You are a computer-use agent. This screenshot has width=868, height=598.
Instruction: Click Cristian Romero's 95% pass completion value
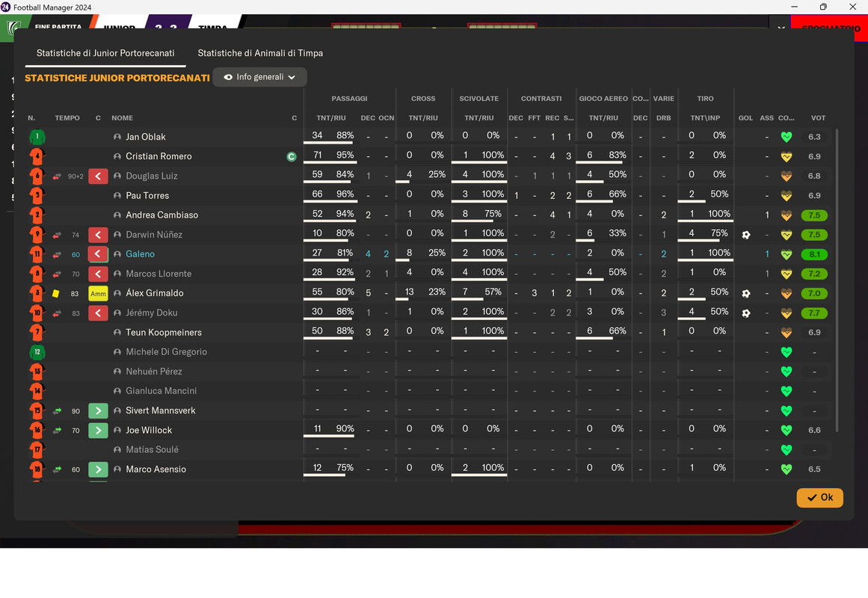(345, 155)
